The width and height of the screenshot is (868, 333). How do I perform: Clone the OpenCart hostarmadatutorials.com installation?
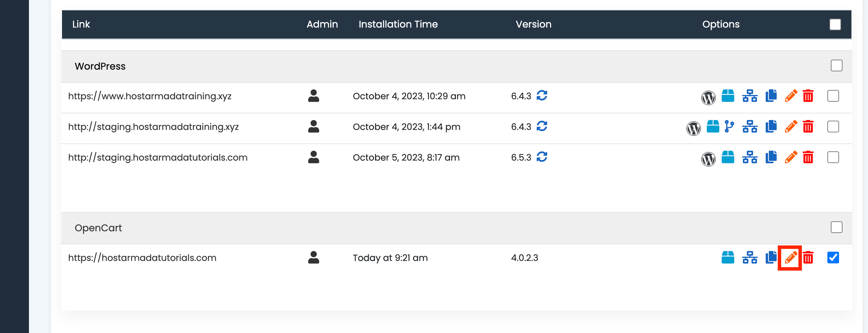coord(771,258)
